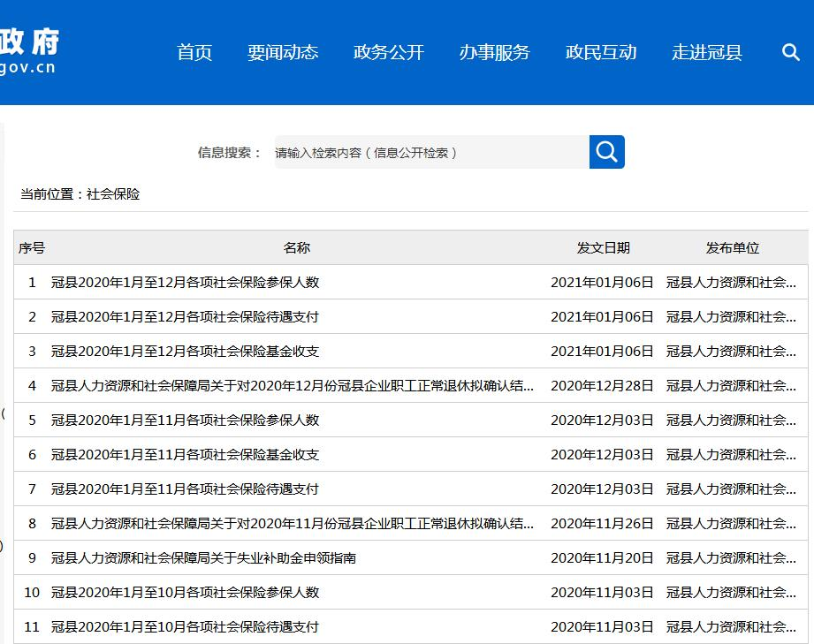Image resolution: width=814 pixels, height=644 pixels.
Task: Open the 政民互动 navigation menu
Action: click(601, 52)
